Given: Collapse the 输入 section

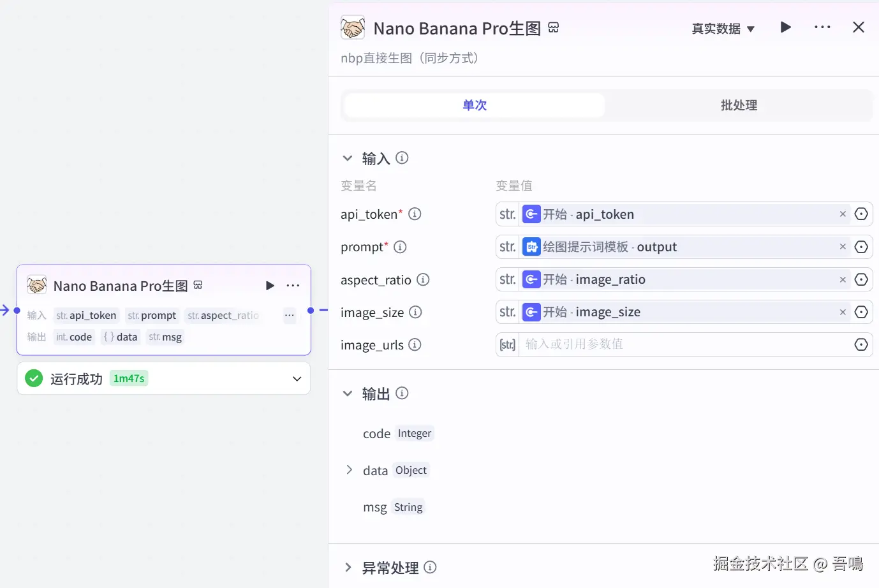Looking at the screenshot, I should [x=348, y=158].
